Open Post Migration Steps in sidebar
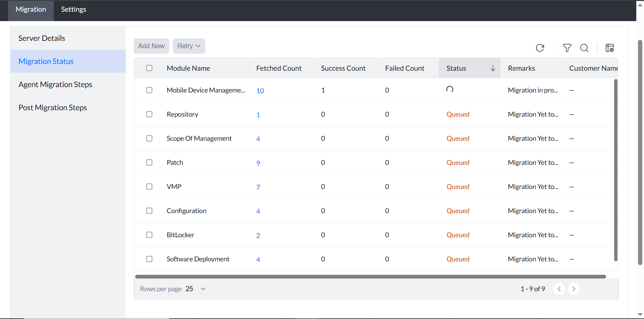 [x=53, y=108]
